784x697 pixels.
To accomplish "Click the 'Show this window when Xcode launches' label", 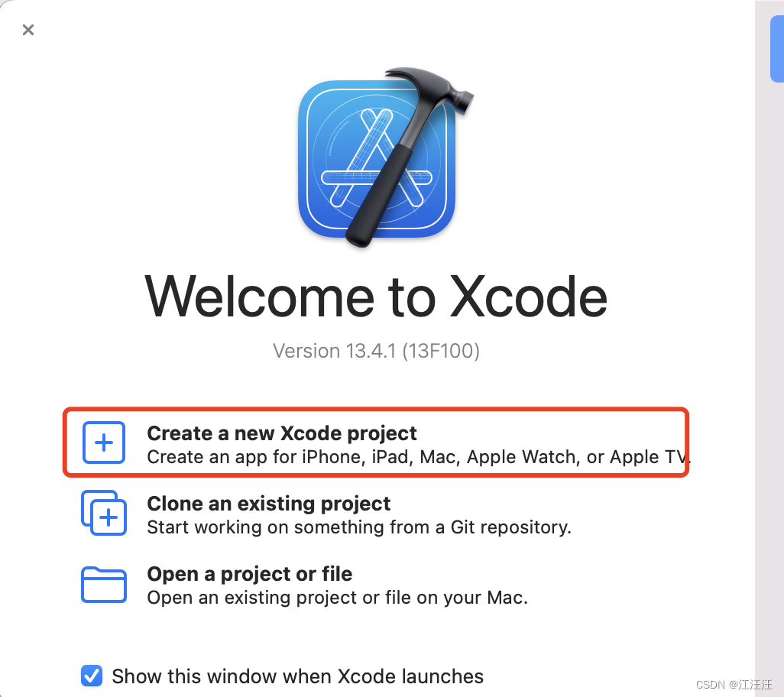I will (297, 676).
